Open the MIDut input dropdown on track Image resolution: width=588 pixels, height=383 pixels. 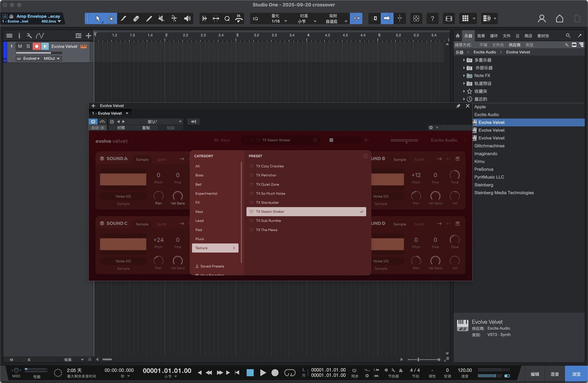point(52,59)
